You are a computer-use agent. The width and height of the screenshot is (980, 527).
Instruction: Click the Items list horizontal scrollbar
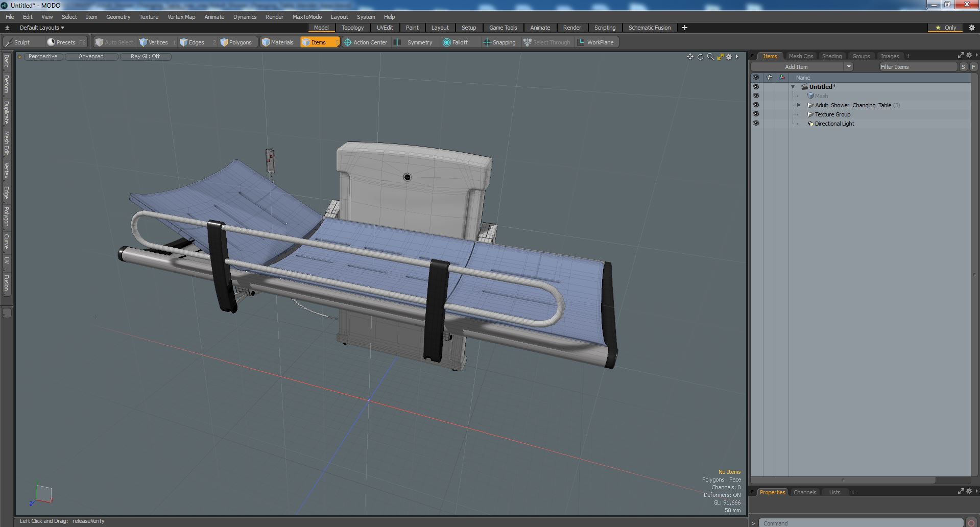[843, 480]
